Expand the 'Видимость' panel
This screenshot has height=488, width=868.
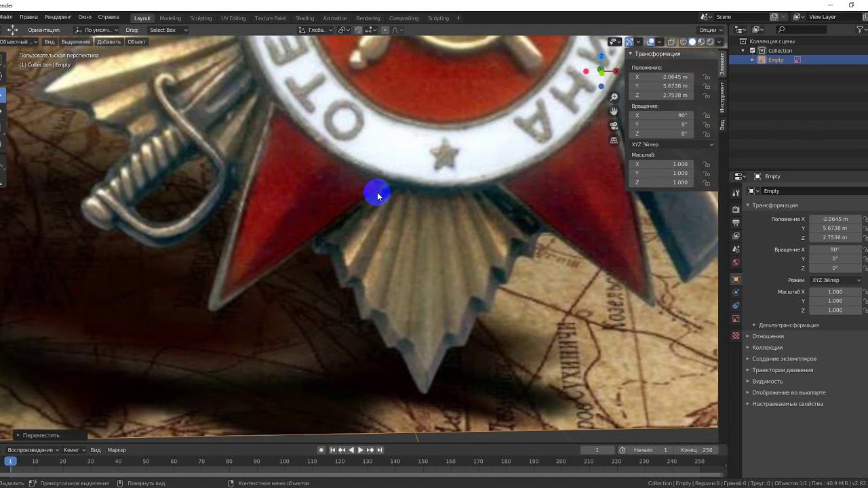coord(767,382)
